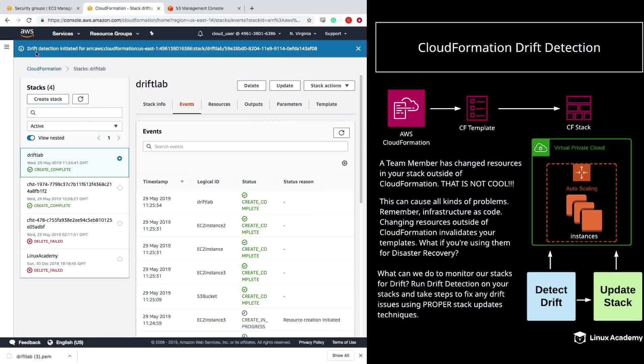Click the green extension icon in browser toolbar

tap(333, 20)
